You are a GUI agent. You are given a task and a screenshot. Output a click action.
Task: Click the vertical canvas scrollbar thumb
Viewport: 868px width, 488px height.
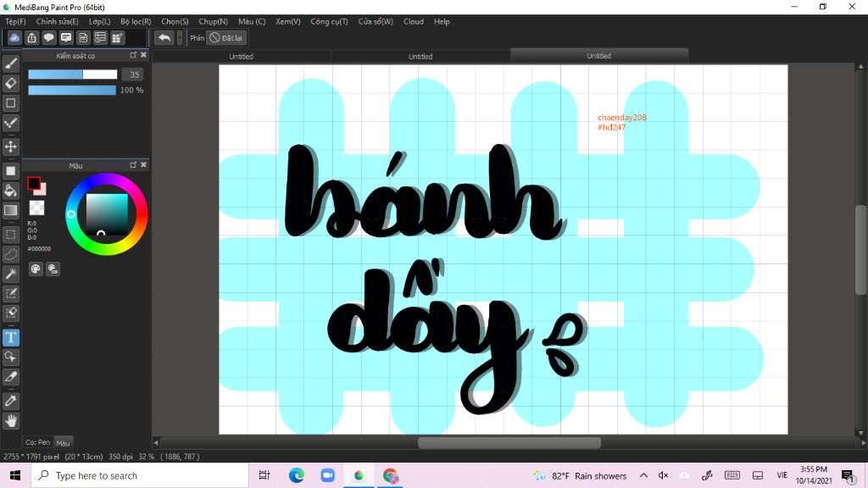pos(860,250)
